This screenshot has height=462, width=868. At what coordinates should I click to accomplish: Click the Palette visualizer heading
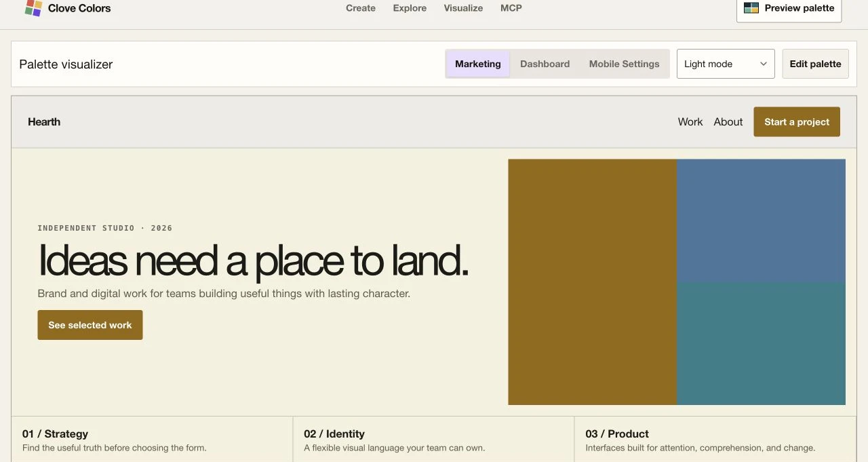(x=66, y=64)
